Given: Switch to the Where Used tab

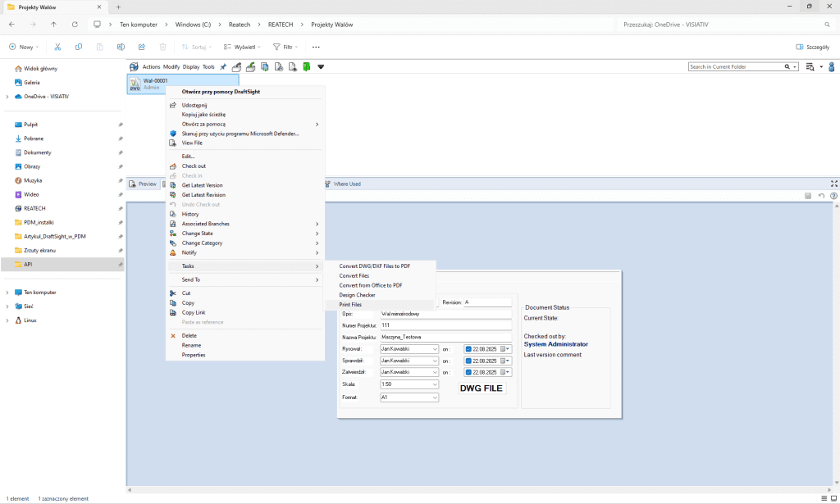Looking at the screenshot, I should [x=343, y=184].
